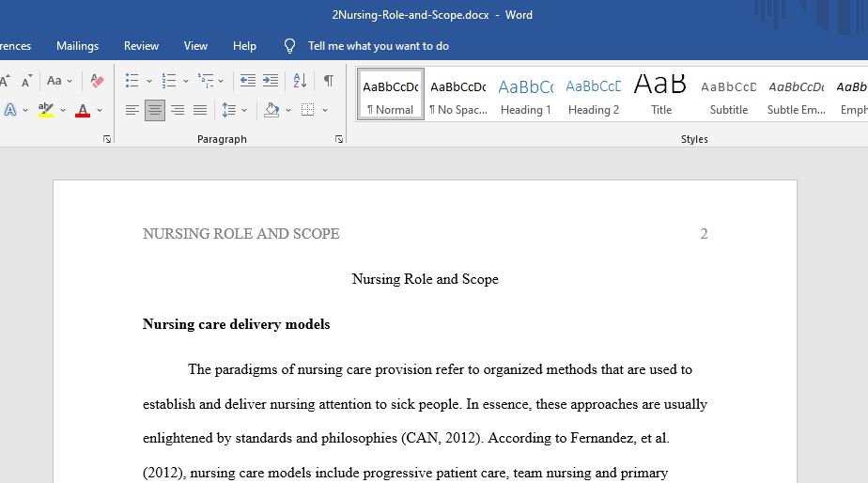
Task: Open Line and Paragraph Spacing
Action: [x=228, y=110]
